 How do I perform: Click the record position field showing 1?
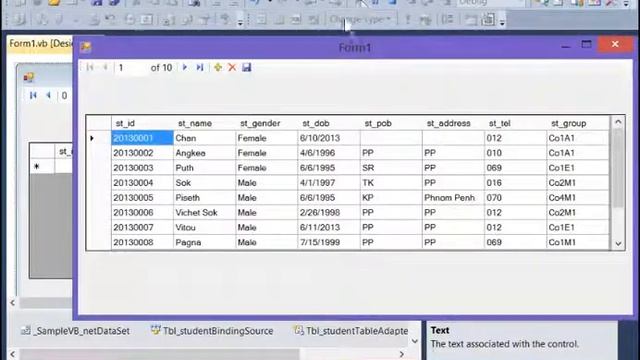point(131,68)
